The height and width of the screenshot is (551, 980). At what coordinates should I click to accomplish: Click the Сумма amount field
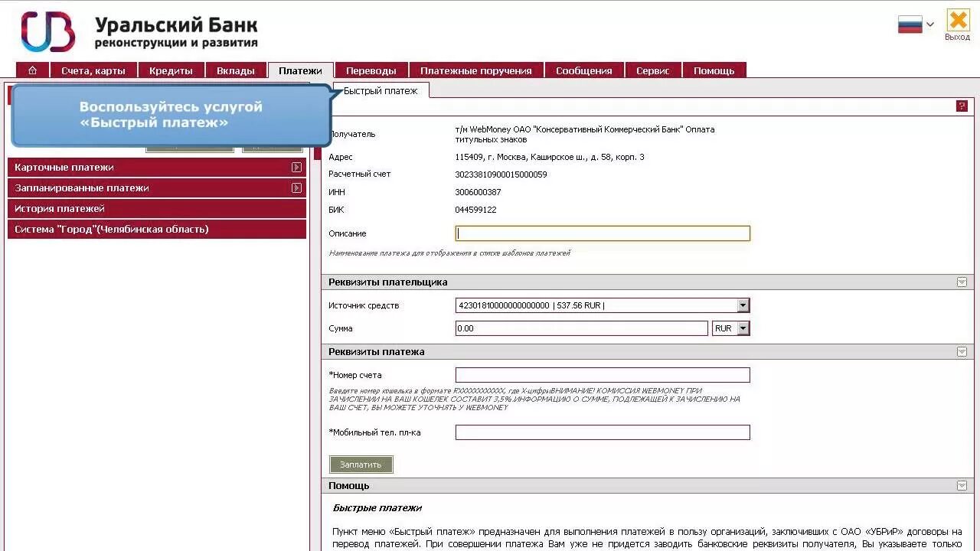[x=582, y=328]
